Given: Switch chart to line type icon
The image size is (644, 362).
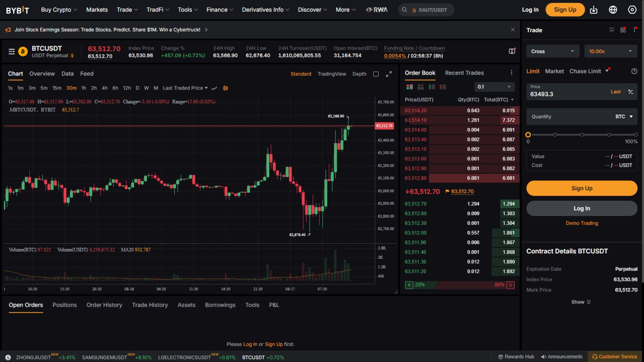Looking at the screenshot, I should click(x=214, y=88).
